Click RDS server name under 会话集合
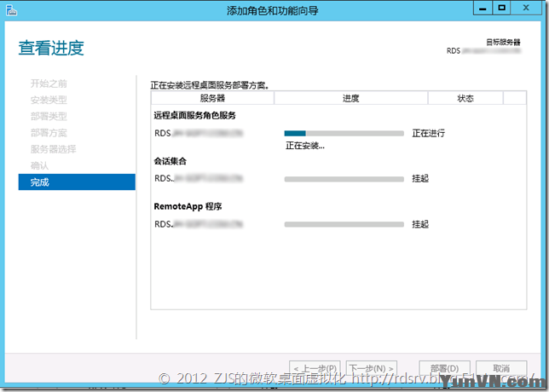 [x=199, y=178]
